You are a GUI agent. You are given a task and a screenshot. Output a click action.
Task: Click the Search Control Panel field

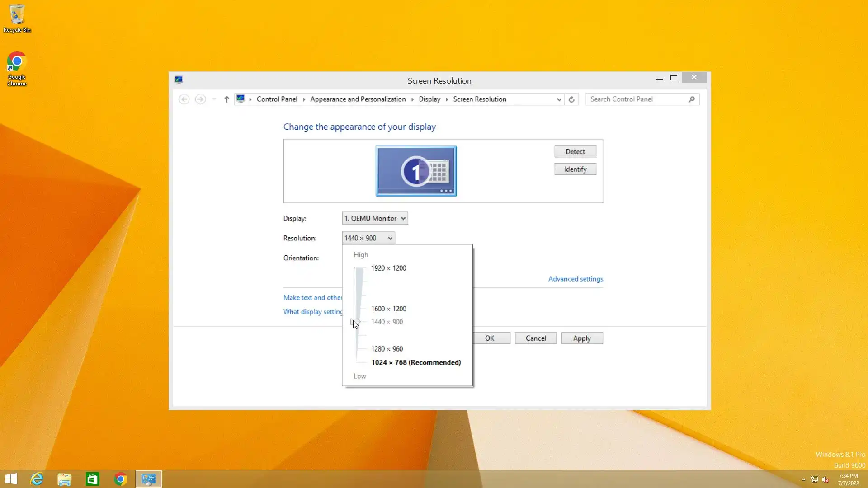[x=637, y=99]
